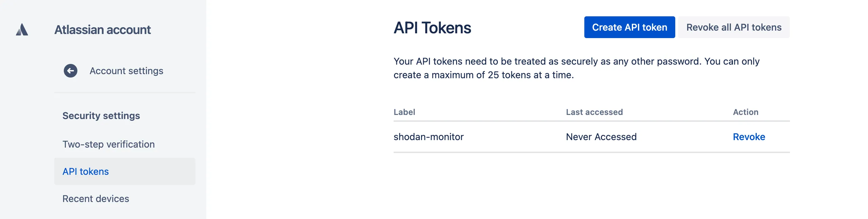The width and height of the screenshot is (868, 219).
Task: Click the API Tokens page heading
Action: coord(432,28)
